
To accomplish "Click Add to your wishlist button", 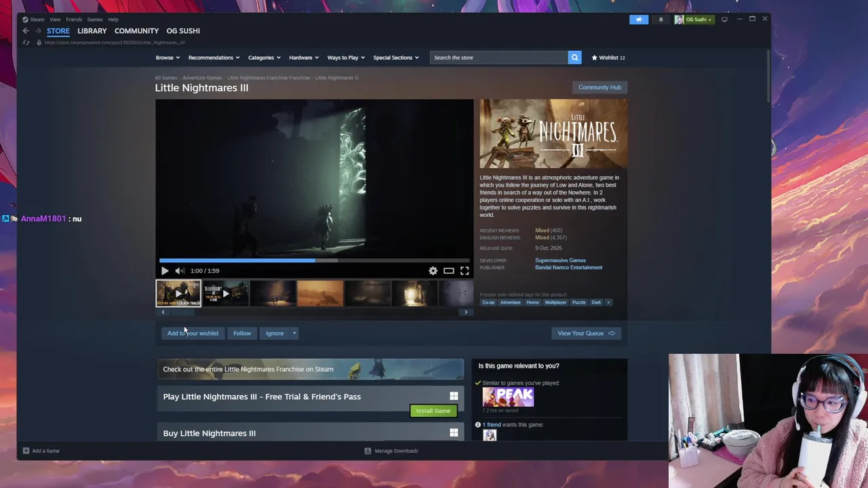I will click(193, 333).
